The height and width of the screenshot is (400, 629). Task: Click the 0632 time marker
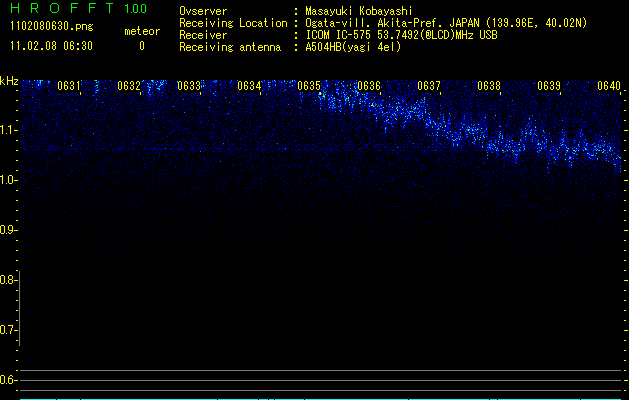129,85
